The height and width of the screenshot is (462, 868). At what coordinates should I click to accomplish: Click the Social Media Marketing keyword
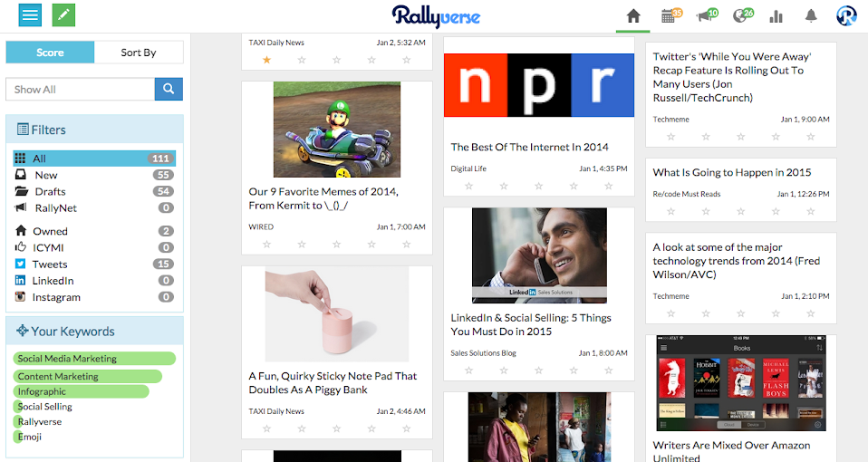(x=94, y=359)
